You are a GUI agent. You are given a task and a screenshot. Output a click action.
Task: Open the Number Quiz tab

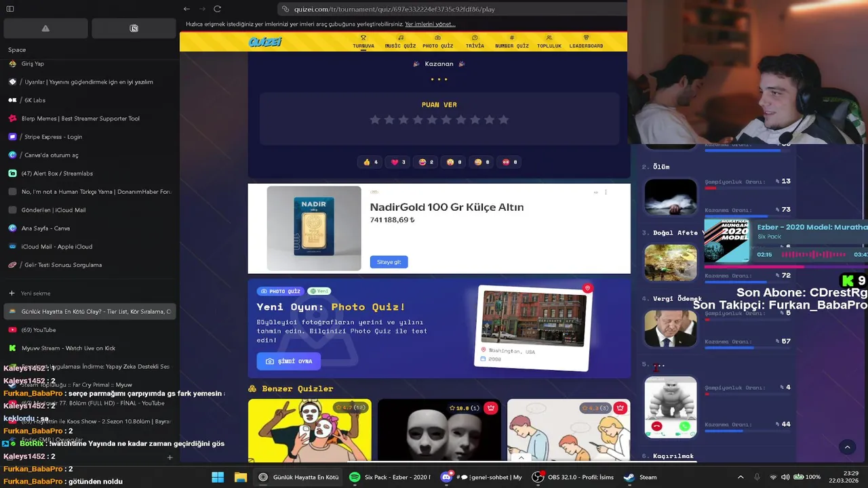[x=512, y=42]
